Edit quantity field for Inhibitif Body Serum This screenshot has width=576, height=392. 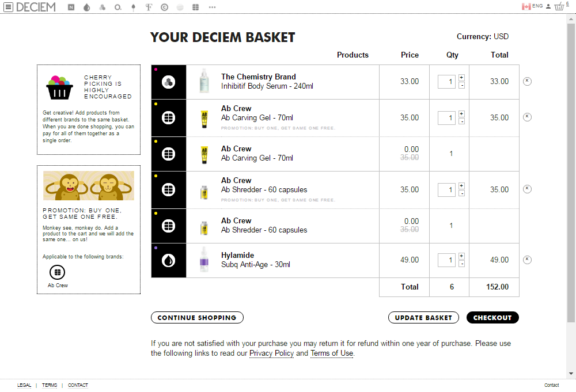(446, 82)
